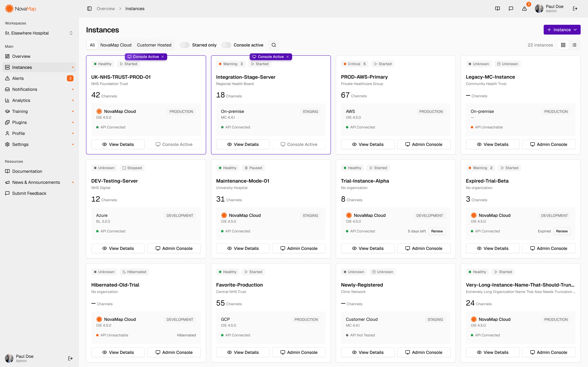Open the chat feedback icon in the top bar
Viewport: 588px width, 367px height.
[x=511, y=9]
